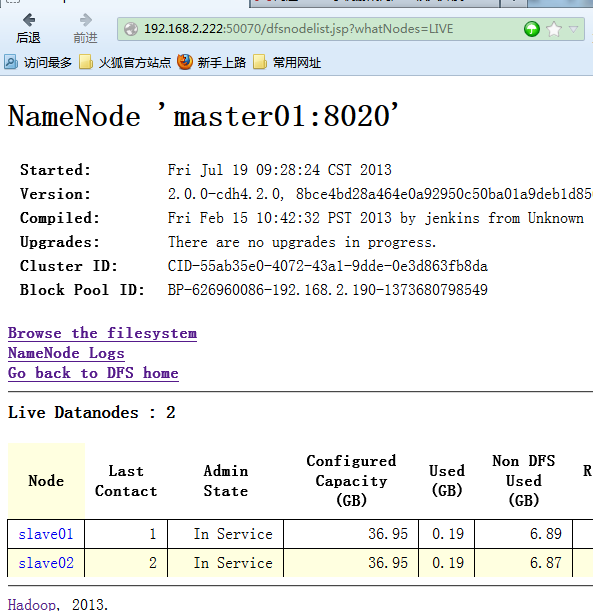The image size is (593, 611).
Task: Sort by the Node column header
Action: coord(46,481)
